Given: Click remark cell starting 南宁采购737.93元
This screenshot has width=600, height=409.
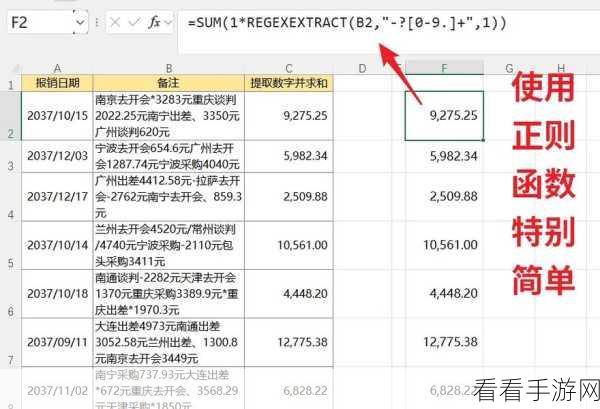Looking at the screenshot, I should tap(168, 388).
